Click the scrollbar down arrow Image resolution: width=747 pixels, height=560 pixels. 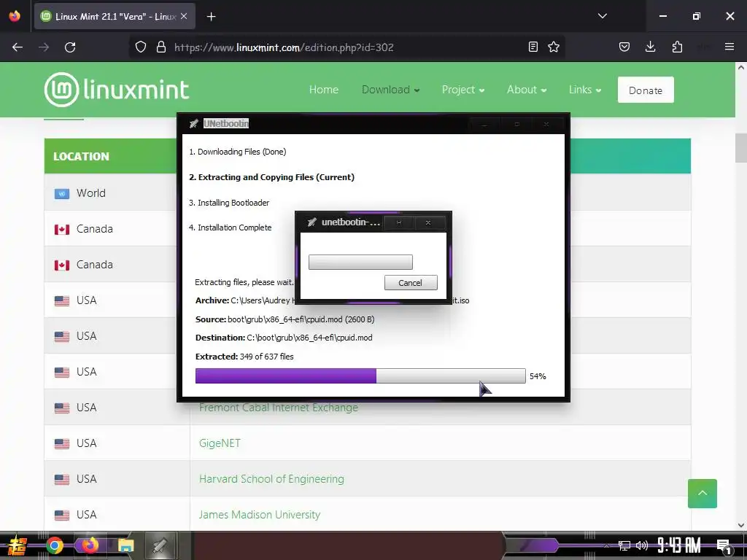[741, 525]
